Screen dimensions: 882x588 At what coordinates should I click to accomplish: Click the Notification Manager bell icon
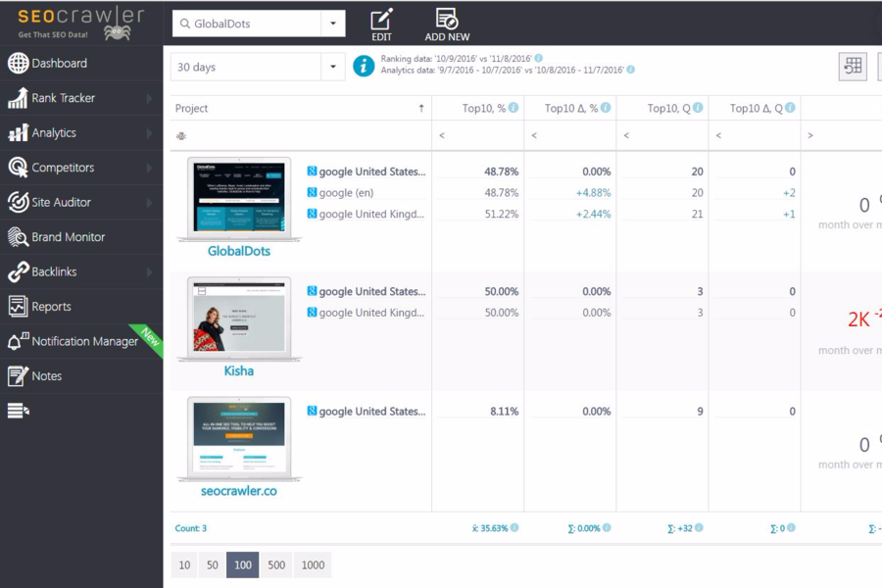pos(18,341)
